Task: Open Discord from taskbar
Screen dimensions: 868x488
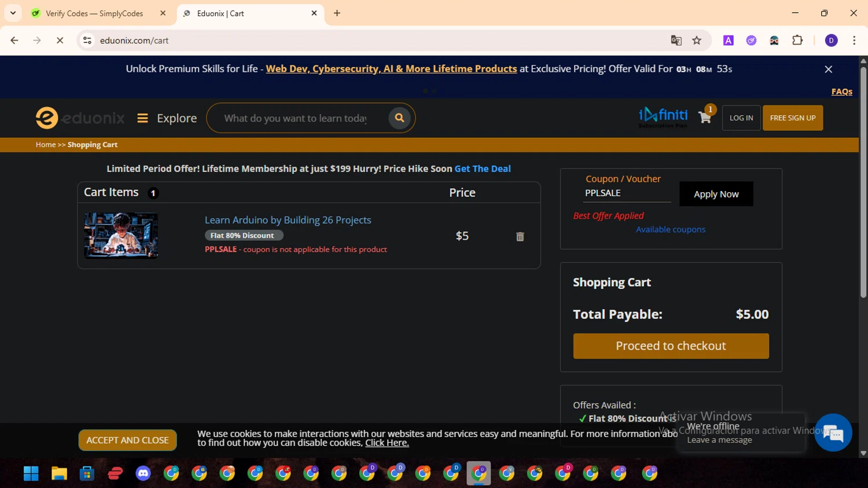Action: (x=143, y=474)
